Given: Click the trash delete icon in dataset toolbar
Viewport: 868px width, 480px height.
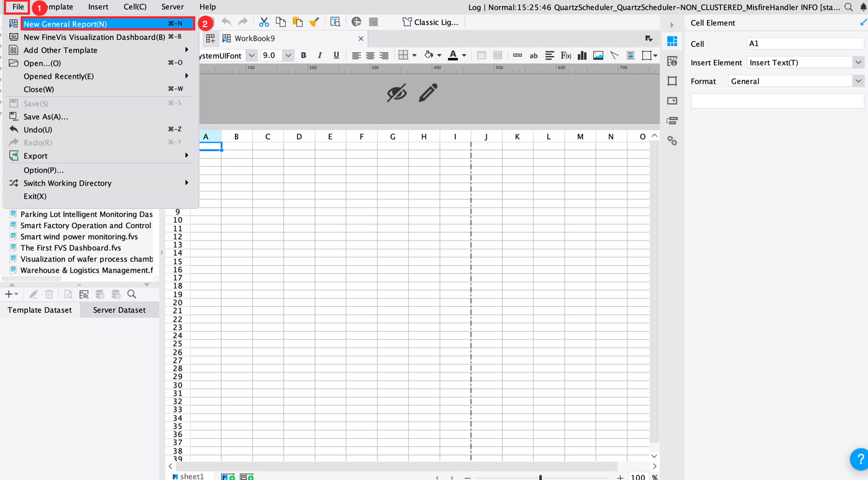Looking at the screenshot, I should tap(49, 294).
